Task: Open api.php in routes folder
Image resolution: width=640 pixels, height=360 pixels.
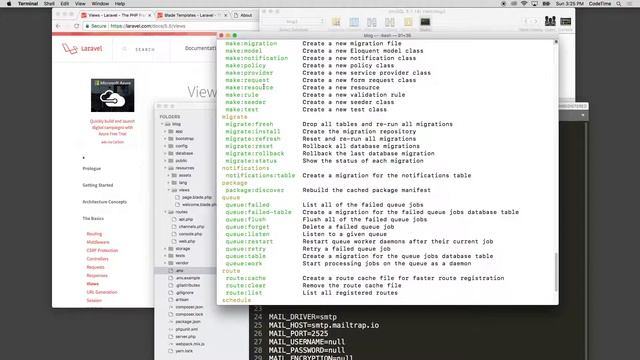Action: pos(185,220)
